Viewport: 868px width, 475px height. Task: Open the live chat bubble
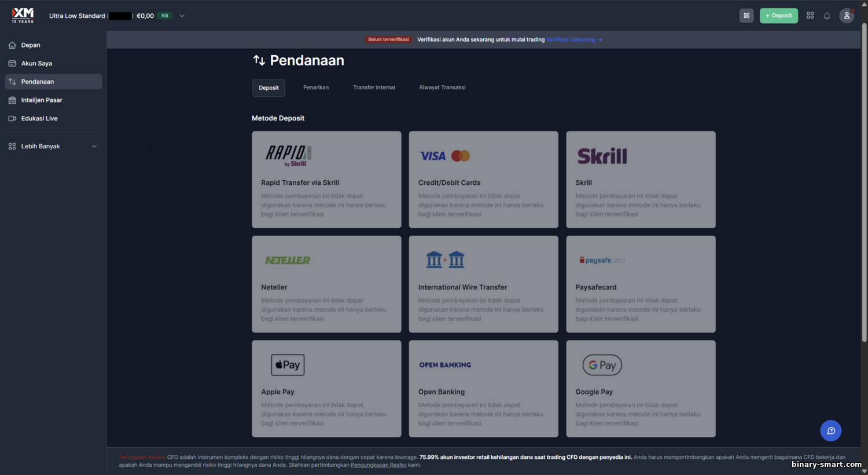pos(830,430)
